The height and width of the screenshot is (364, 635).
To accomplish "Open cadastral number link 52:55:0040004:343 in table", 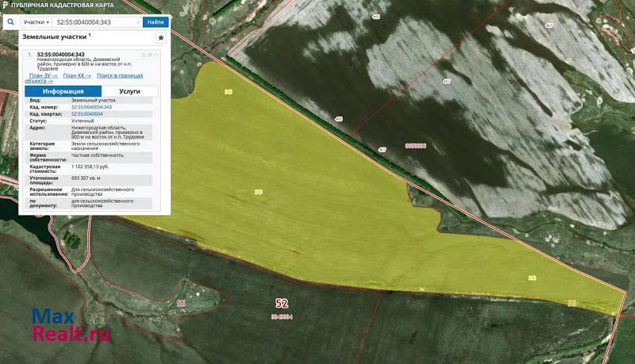I will click(91, 107).
